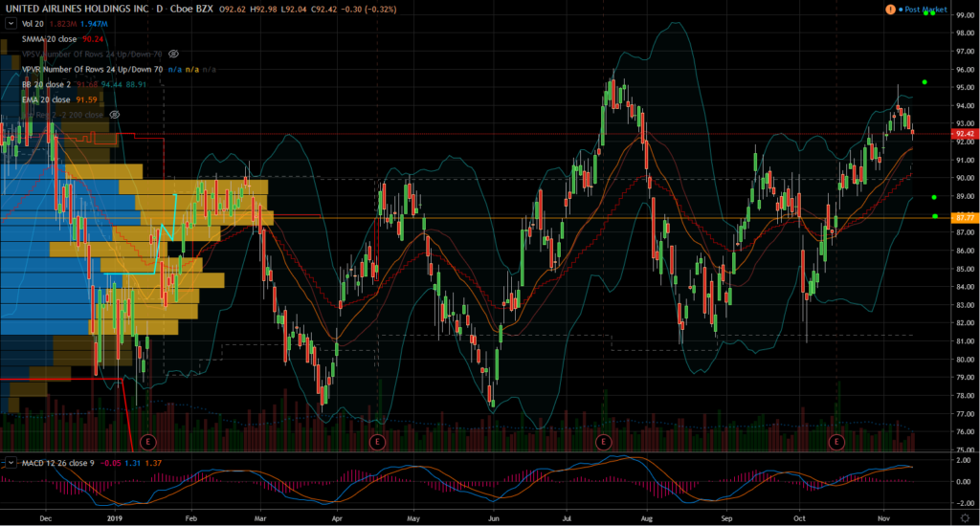Click the MACD axis 2.00 label
Viewport: 980px width, 526px height.
pyautogui.click(x=963, y=460)
